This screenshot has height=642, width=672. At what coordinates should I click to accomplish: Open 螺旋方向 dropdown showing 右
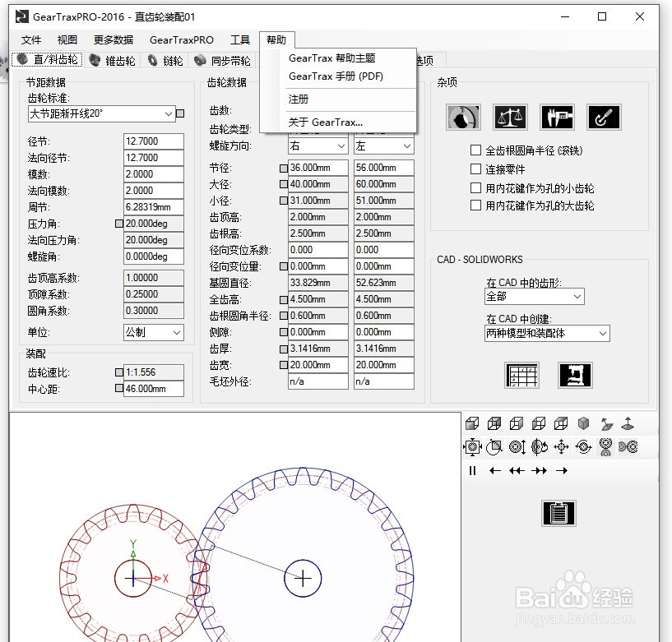point(317,146)
